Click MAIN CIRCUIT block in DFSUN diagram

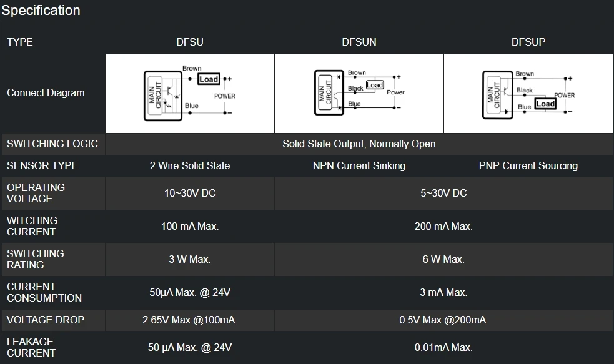pyautogui.click(x=325, y=93)
